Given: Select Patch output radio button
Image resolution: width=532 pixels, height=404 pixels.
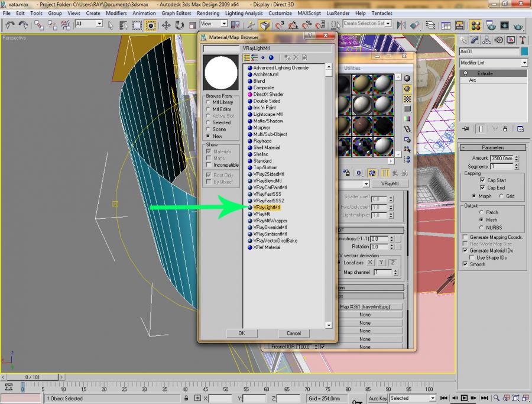Looking at the screenshot, I should pos(481,212).
